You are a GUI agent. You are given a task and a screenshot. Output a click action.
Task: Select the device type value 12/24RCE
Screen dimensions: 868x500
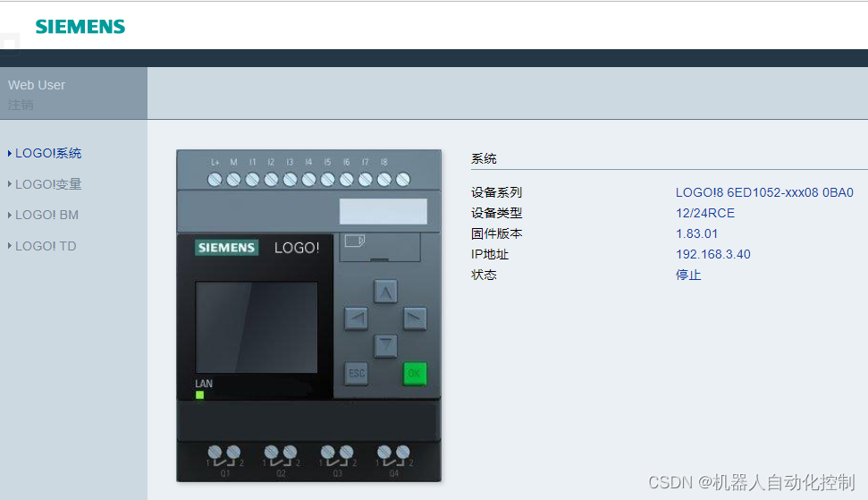point(704,213)
